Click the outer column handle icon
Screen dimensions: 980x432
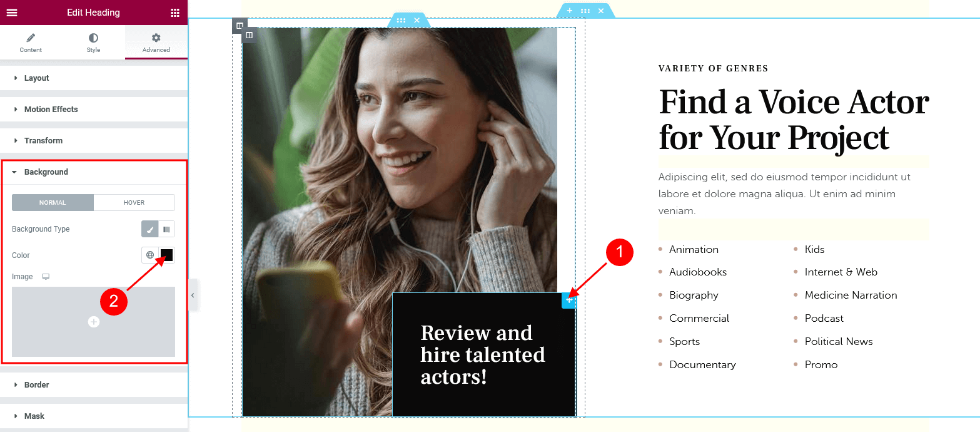point(240,26)
